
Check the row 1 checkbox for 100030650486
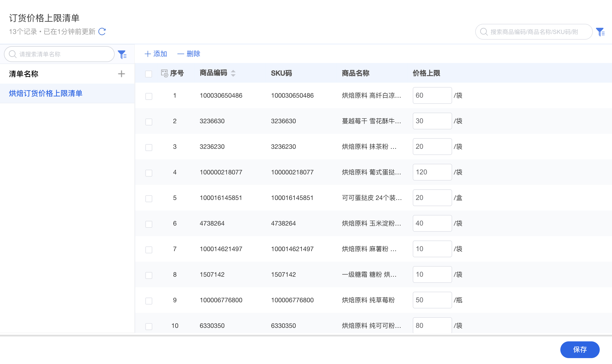pyautogui.click(x=149, y=96)
